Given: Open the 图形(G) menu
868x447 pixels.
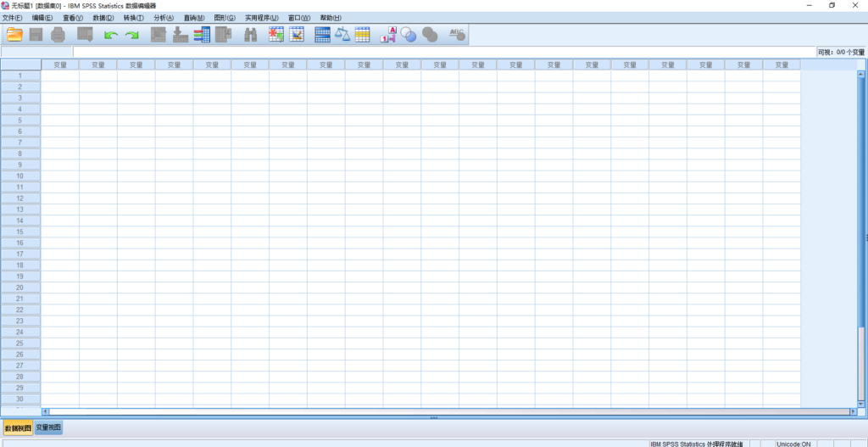Looking at the screenshot, I should click(x=225, y=18).
